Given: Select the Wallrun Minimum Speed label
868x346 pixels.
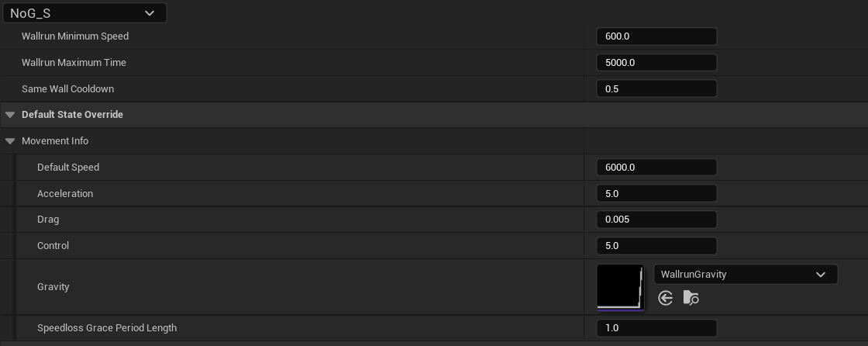Looking at the screenshot, I should 74,36.
